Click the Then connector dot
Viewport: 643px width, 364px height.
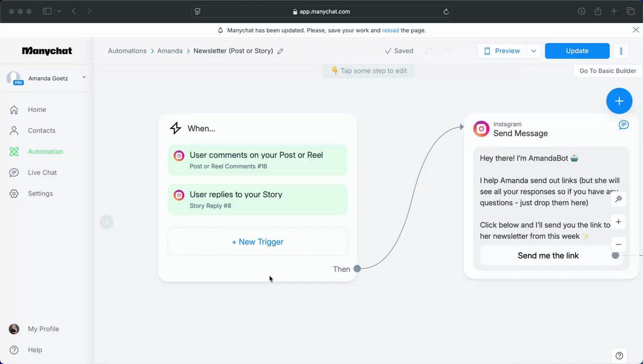[357, 269]
